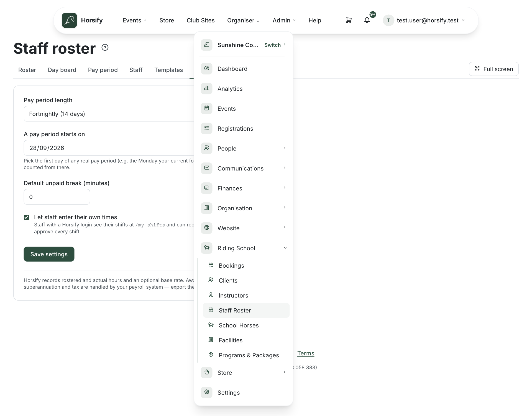Viewport: 532px width, 416px height.
Task: Switch to the Day board tab
Action: [62, 70]
